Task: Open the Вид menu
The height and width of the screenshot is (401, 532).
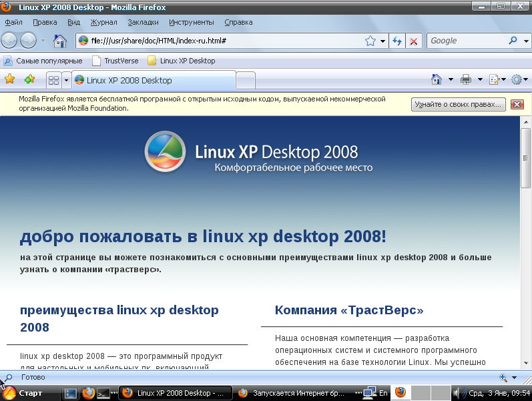Action: 73,23
